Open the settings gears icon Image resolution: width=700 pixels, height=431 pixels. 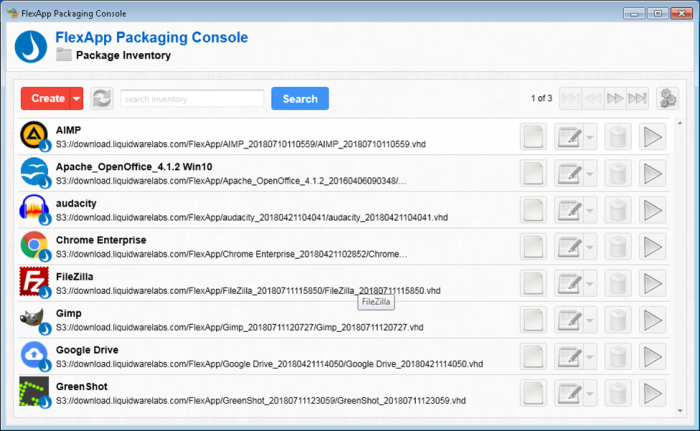pyautogui.click(x=667, y=98)
